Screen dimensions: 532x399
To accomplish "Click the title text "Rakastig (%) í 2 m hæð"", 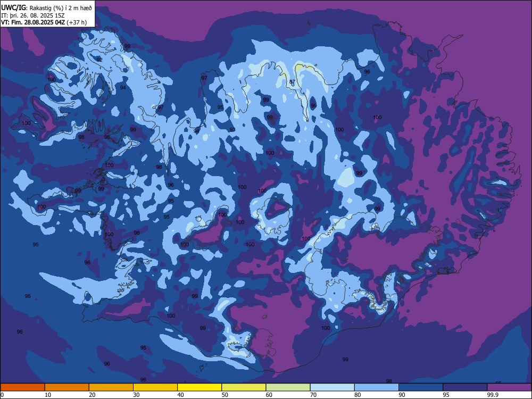I will (61, 8).
